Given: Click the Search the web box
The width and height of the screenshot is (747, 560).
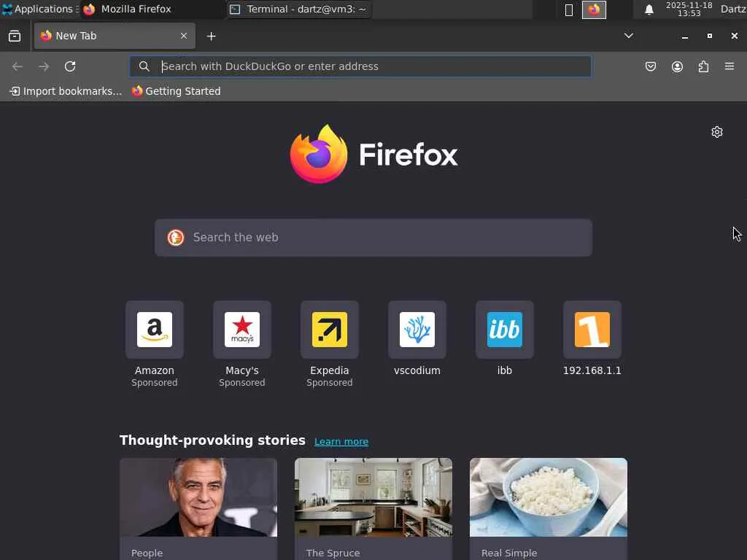Looking at the screenshot, I should point(373,238).
